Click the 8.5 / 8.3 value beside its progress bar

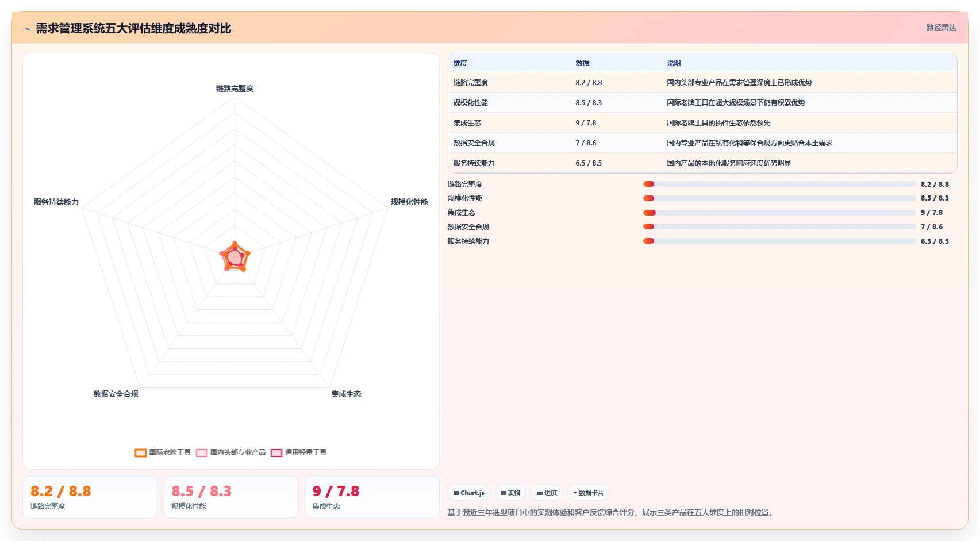pyautogui.click(x=935, y=198)
